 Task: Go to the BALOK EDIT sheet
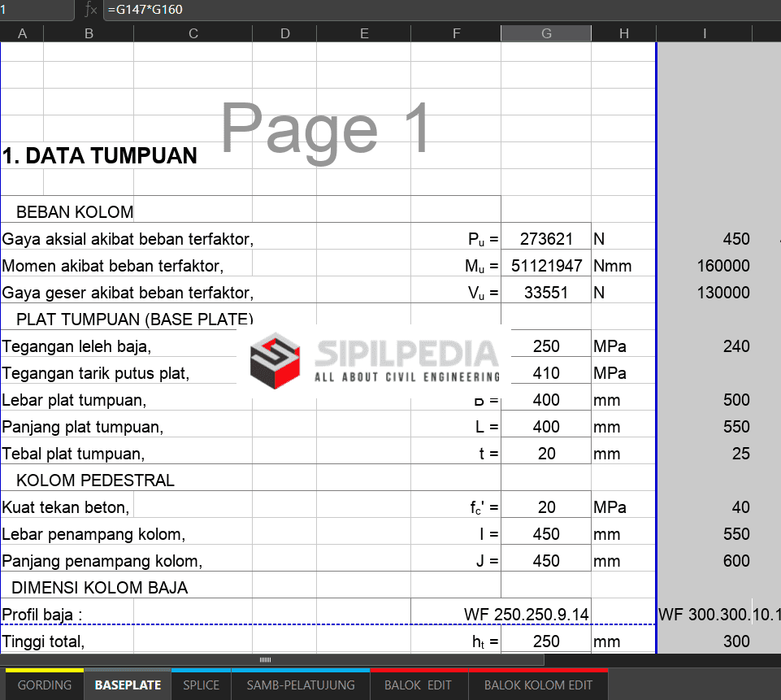[x=418, y=685]
